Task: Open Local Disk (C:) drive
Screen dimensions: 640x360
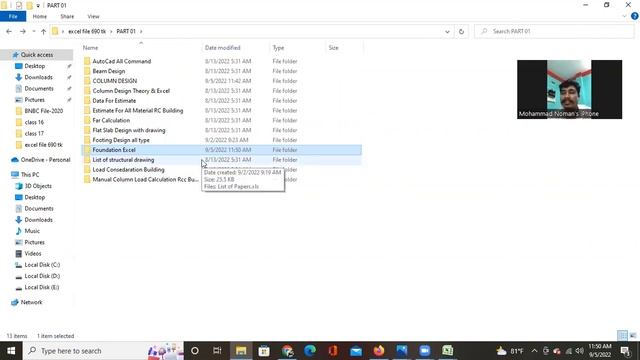Action: [x=42, y=265]
